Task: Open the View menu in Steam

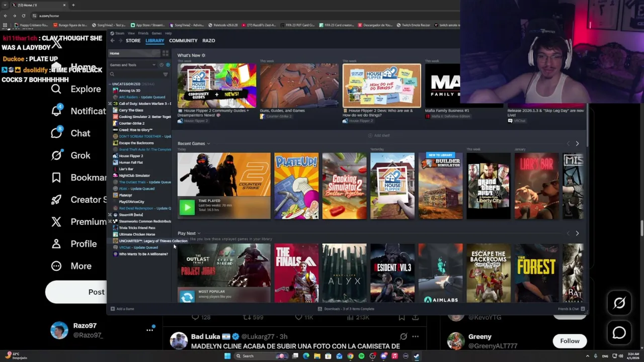Action: point(131,33)
